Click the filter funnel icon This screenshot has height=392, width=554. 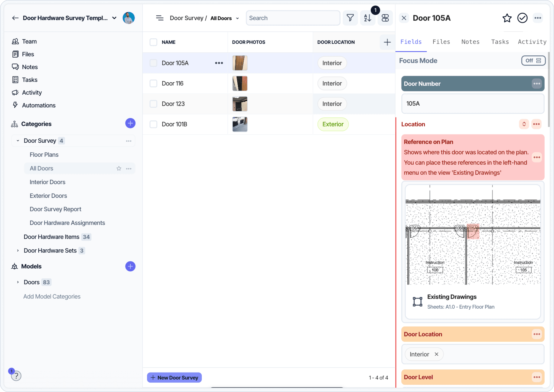coord(350,18)
